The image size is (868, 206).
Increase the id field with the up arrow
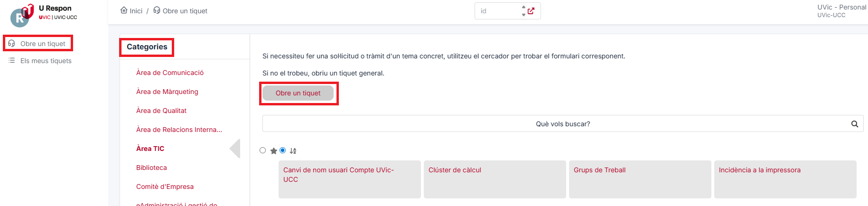523,7
